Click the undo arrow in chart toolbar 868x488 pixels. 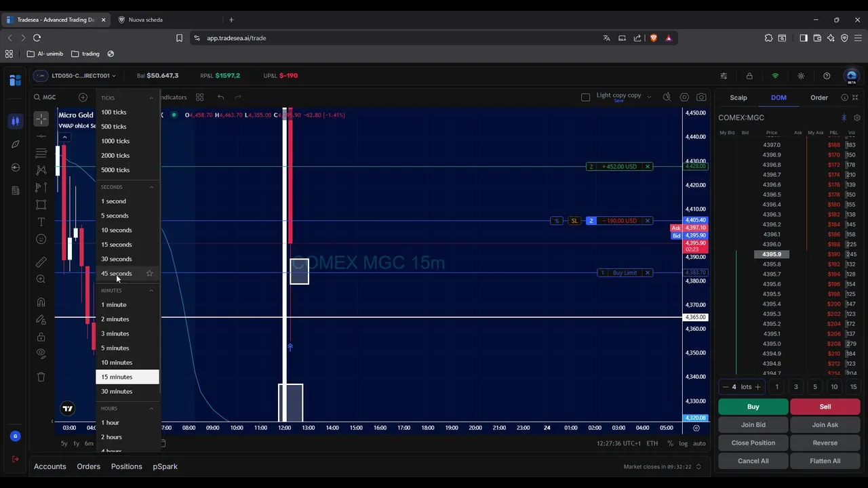pos(221,98)
